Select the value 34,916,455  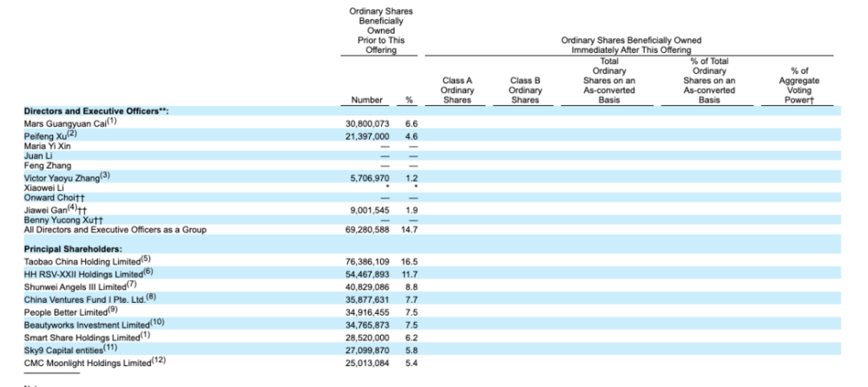click(367, 312)
